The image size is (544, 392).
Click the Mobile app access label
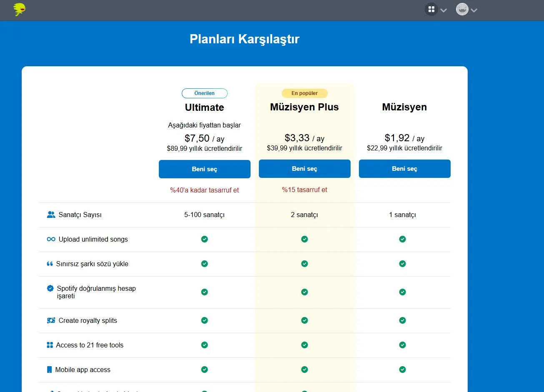click(83, 370)
